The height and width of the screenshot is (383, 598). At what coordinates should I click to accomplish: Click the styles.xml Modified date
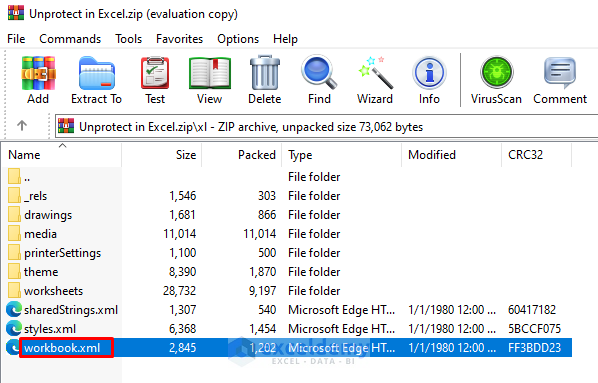point(452,329)
